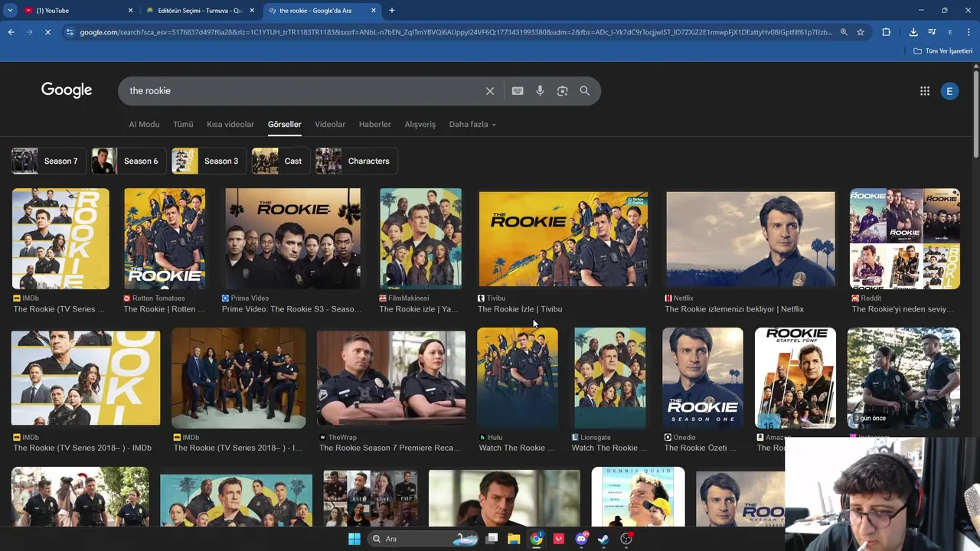Open OBS Studio from the taskbar
980x551 pixels.
point(626,539)
